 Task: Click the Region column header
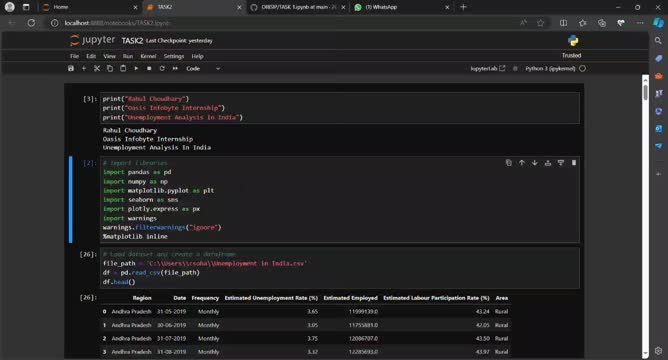click(x=142, y=298)
